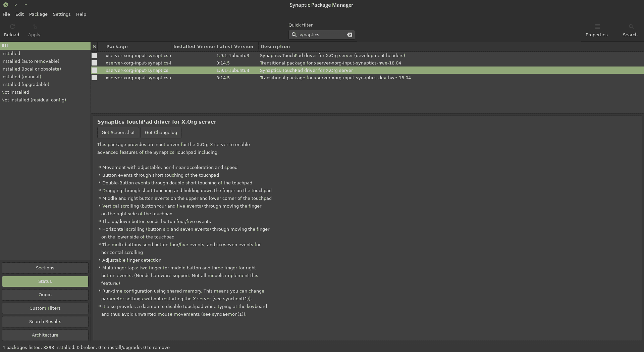Open the Properties toolbar icon
This screenshot has height=352, width=644.
tap(597, 27)
